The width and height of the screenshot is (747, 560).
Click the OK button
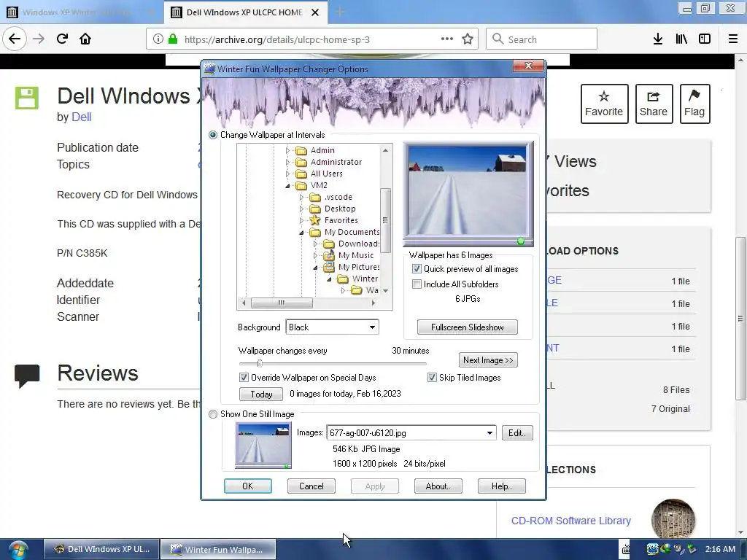pos(248,486)
